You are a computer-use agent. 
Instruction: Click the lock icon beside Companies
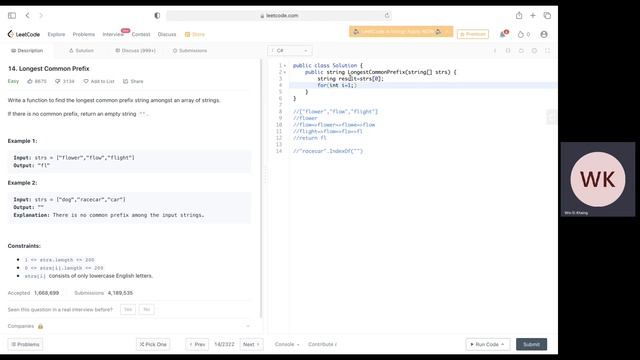point(40,326)
